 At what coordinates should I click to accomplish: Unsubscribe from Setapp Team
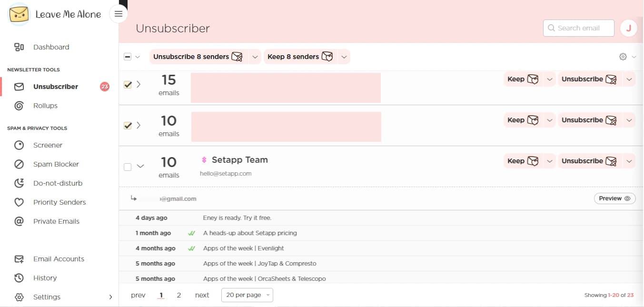click(589, 161)
